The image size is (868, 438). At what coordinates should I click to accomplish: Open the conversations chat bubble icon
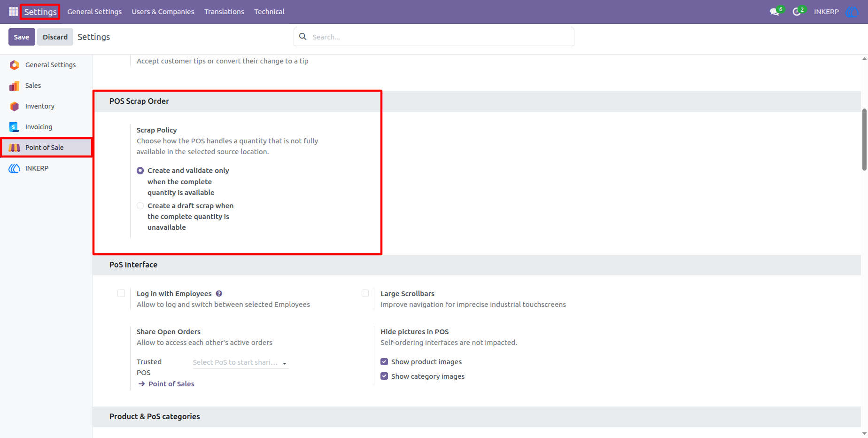click(775, 12)
